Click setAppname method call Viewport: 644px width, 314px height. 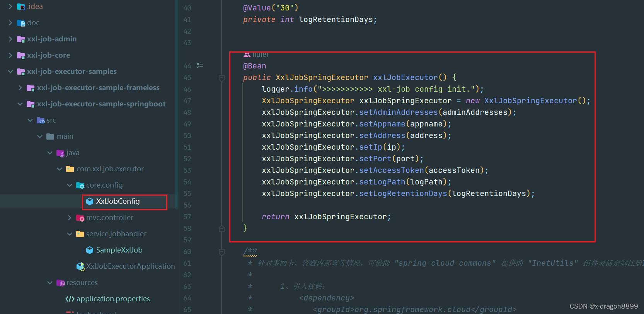click(x=382, y=124)
